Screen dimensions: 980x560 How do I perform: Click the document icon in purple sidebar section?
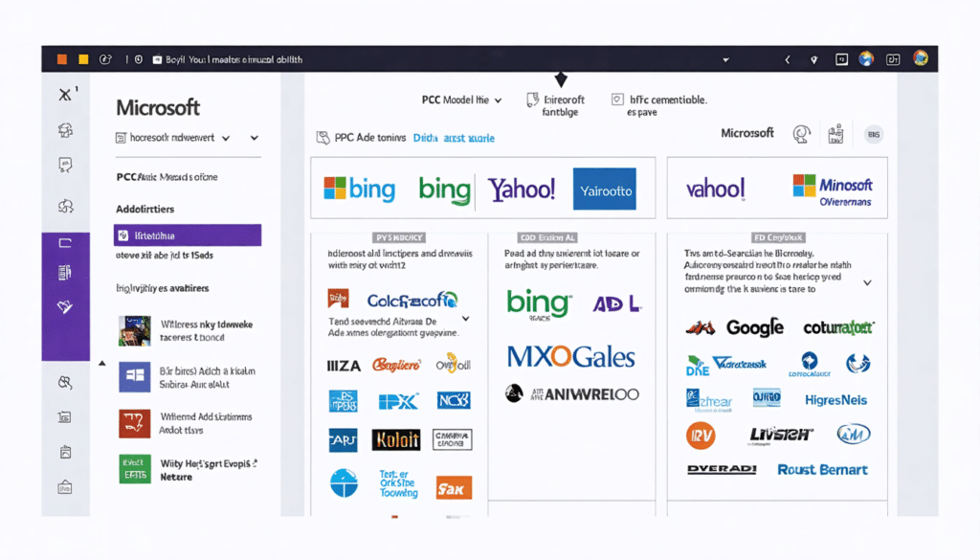click(65, 273)
